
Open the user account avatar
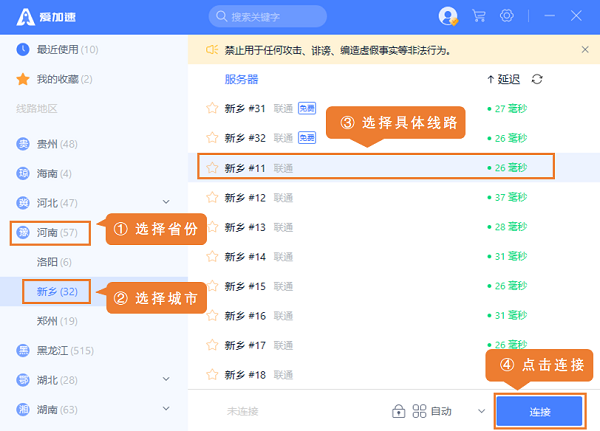click(448, 16)
